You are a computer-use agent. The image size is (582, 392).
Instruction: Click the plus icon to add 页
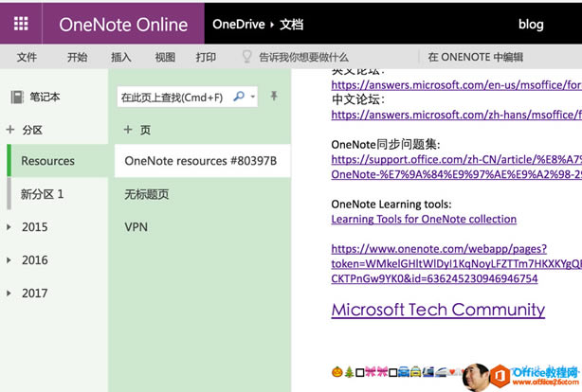128,130
